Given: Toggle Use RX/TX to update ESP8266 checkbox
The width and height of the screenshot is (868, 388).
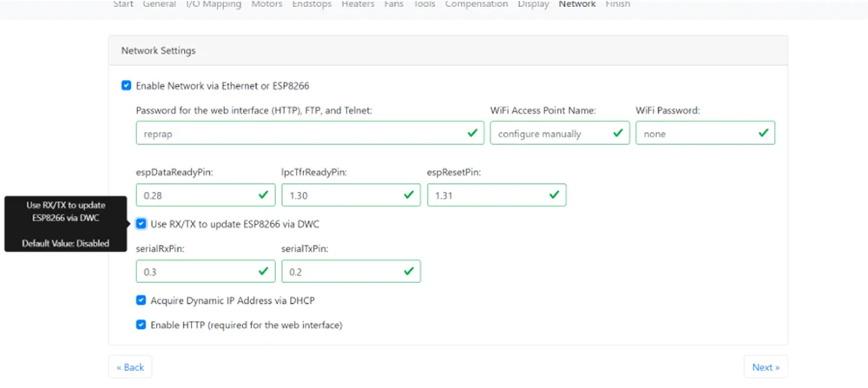Looking at the screenshot, I should (141, 224).
